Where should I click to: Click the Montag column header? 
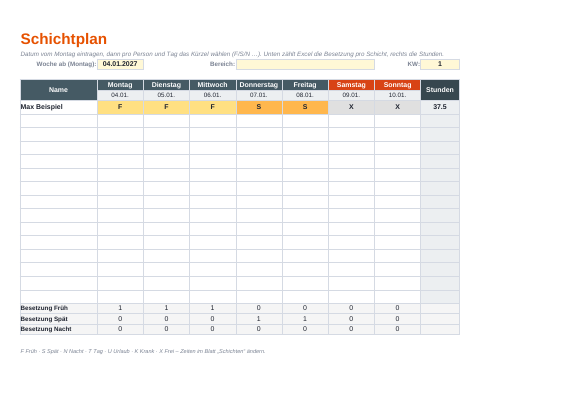tap(120, 85)
